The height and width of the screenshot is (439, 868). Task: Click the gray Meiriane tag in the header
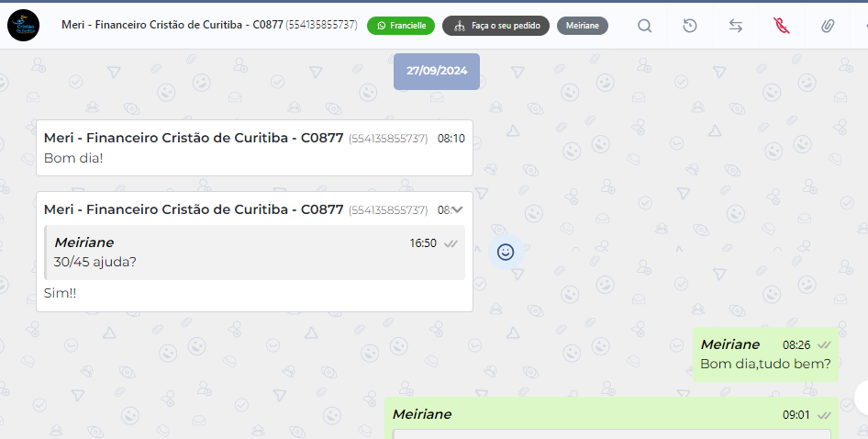(583, 26)
